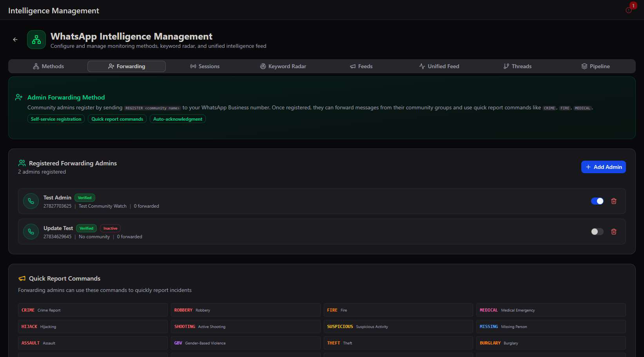The image size is (644, 357).
Task: Select the HIJACK Hijacking command
Action: pos(93,326)
